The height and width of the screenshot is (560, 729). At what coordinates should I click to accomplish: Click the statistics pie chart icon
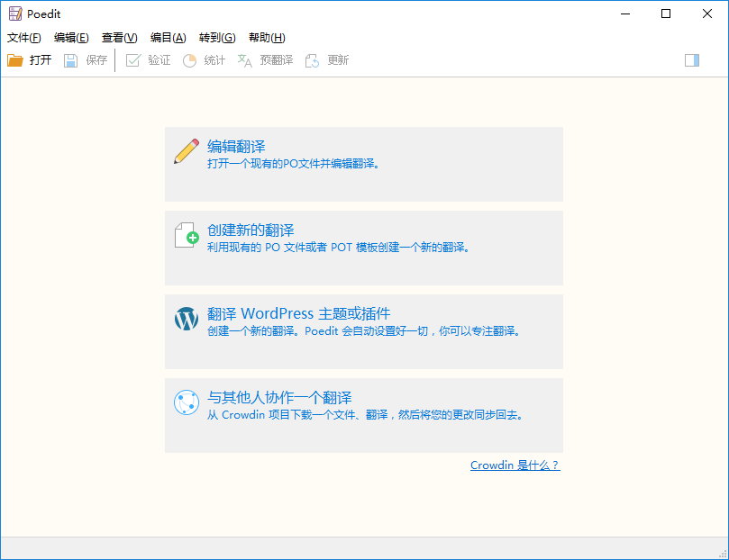189,60
